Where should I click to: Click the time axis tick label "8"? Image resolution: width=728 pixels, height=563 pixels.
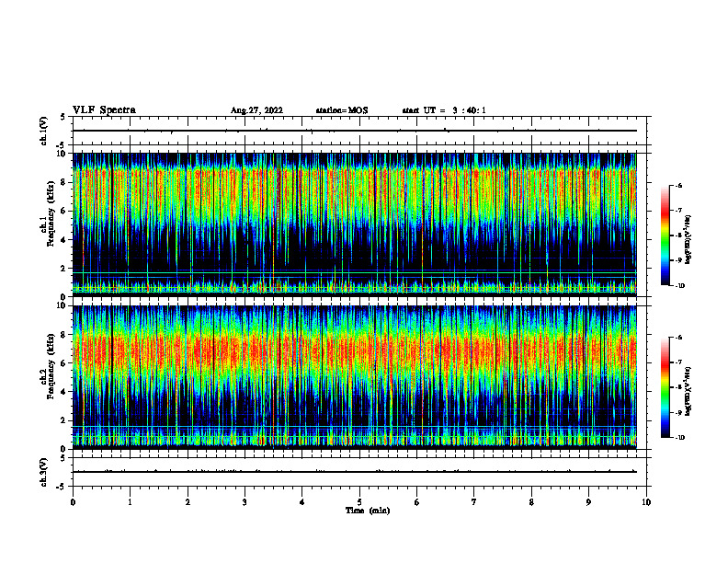(x=531, y=502)
